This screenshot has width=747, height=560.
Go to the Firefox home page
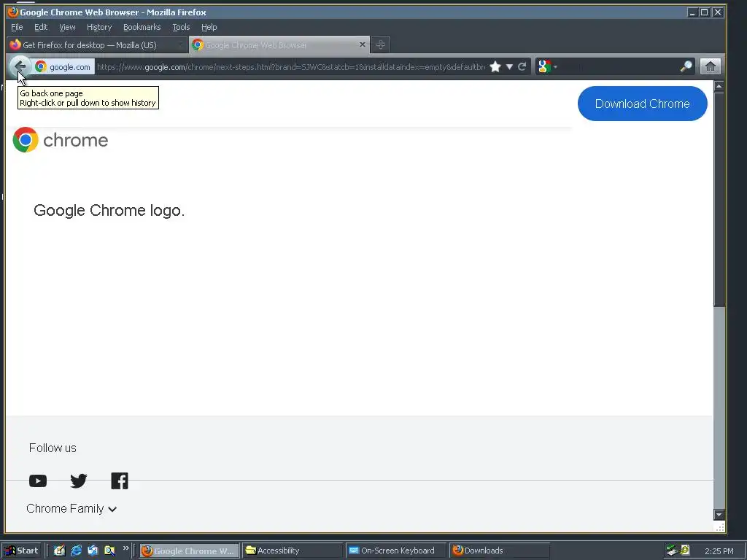710,66
